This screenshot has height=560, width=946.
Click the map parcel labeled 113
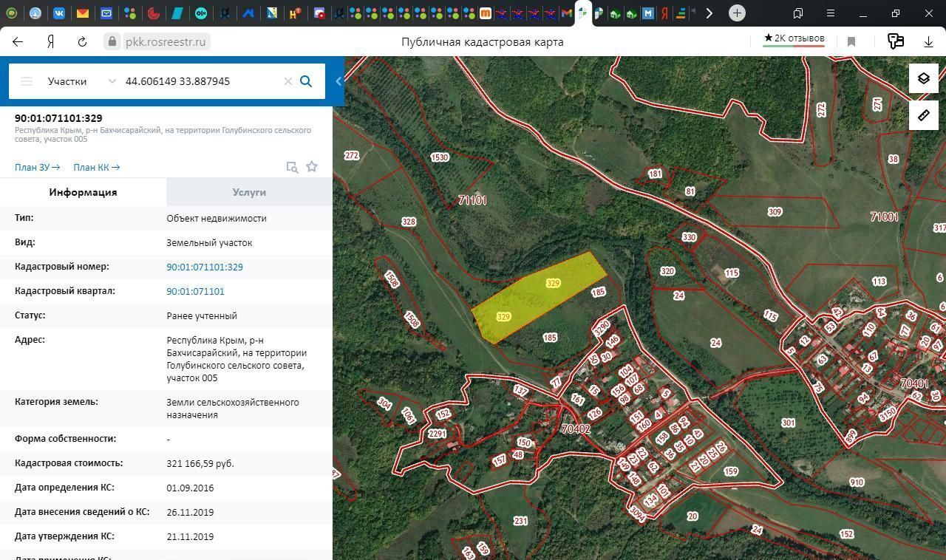[879, 281]
